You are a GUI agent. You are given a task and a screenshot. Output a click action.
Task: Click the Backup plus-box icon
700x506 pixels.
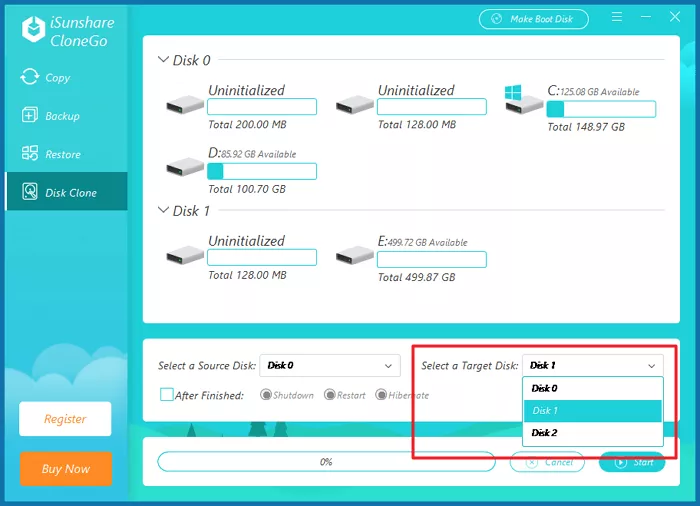pyautogui.click(x=30, y=115)
